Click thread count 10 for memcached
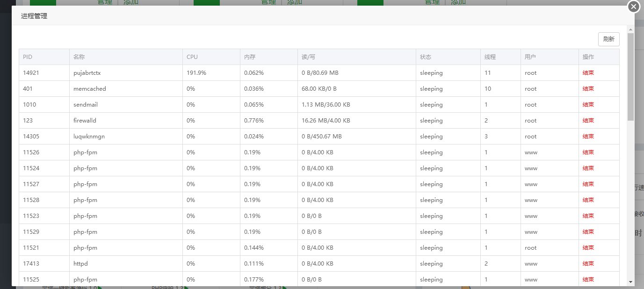The height and width of the screenshot is (289, 644). 488,89
